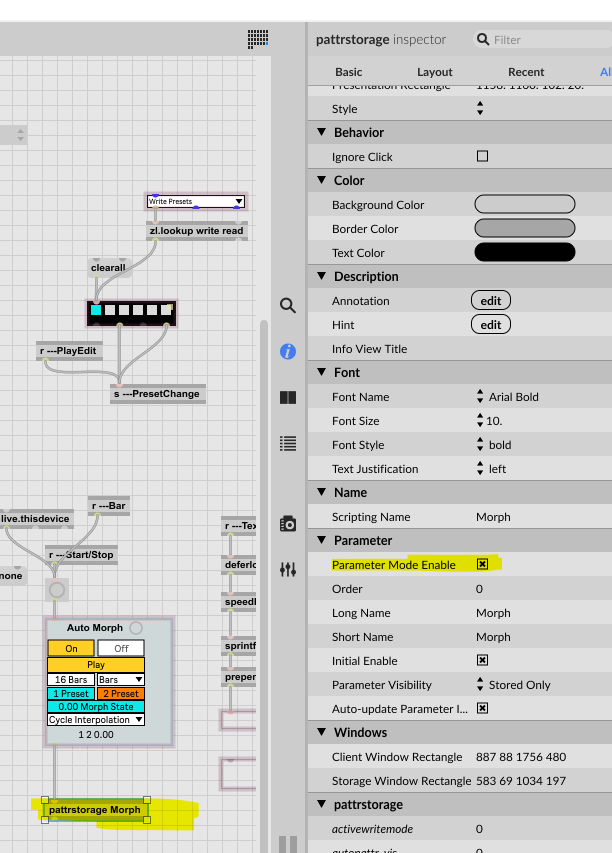612x853 pixels.
Task: Switch to the Layout tab
Action: point(435,72)
